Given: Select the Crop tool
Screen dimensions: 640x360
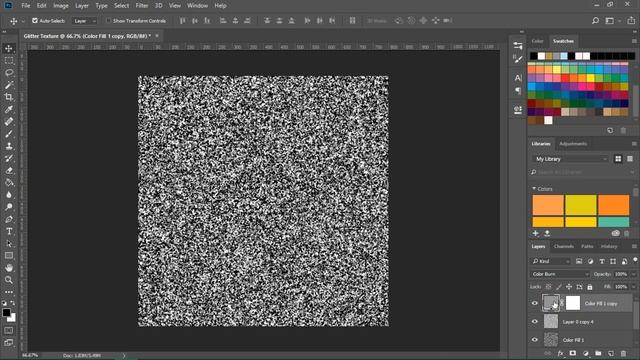Looking at the screenshot, I should 9,97.
